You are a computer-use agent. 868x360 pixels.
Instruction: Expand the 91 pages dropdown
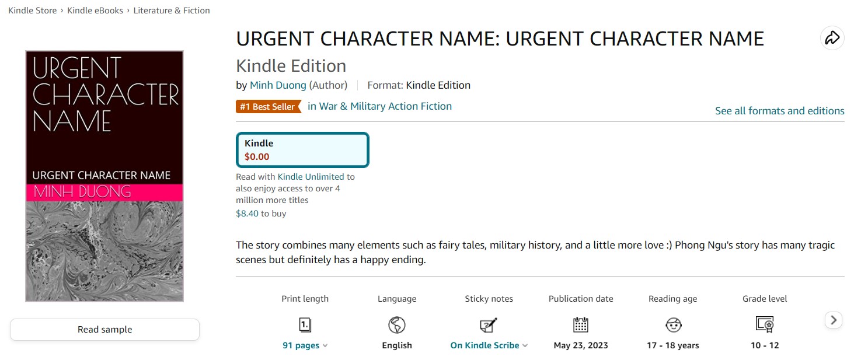tap(305, 345)
